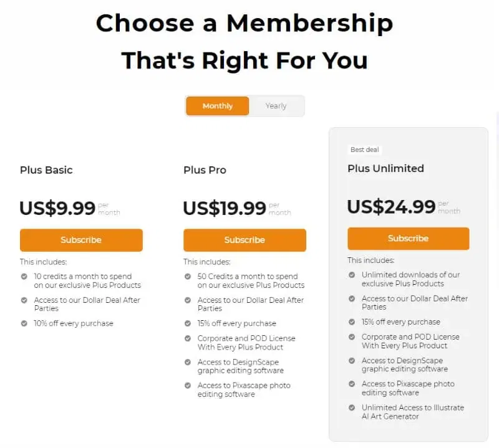Click checkmark next to 10% off every purchase

click(x=24, y=323)
